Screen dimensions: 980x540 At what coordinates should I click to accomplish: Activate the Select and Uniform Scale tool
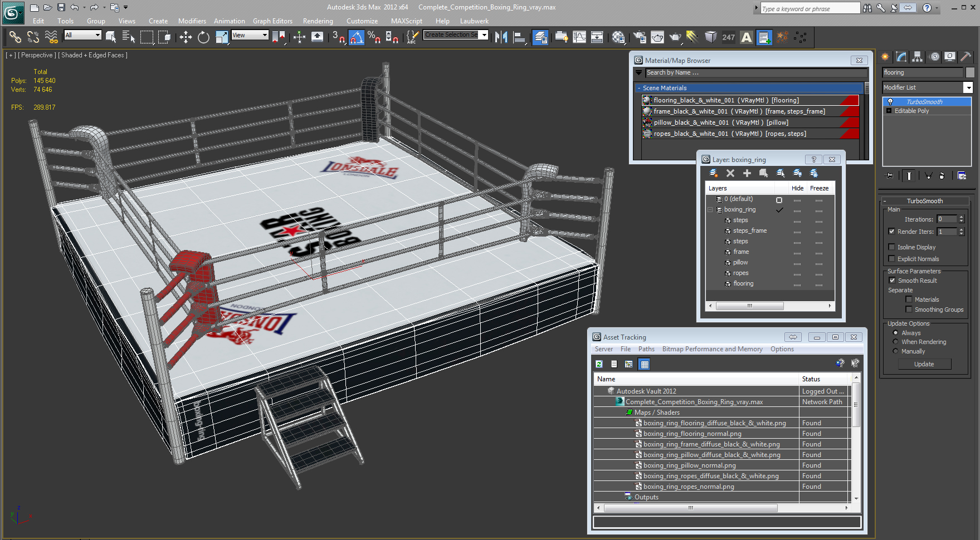[222, 37]
